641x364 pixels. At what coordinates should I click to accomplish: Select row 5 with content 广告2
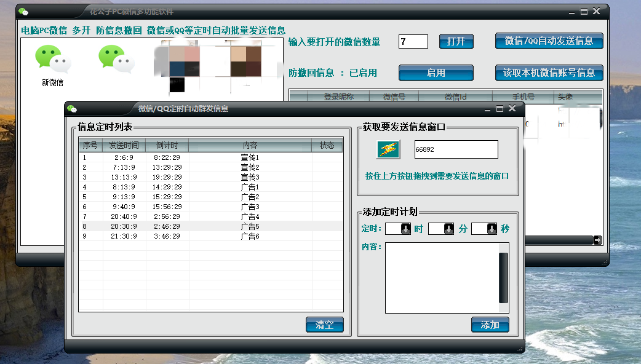pyautogui.click(x=211, y=197)
